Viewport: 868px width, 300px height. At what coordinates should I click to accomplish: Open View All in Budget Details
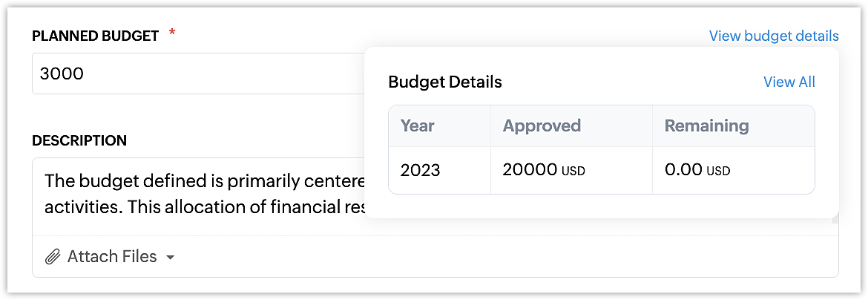(789, 82)
